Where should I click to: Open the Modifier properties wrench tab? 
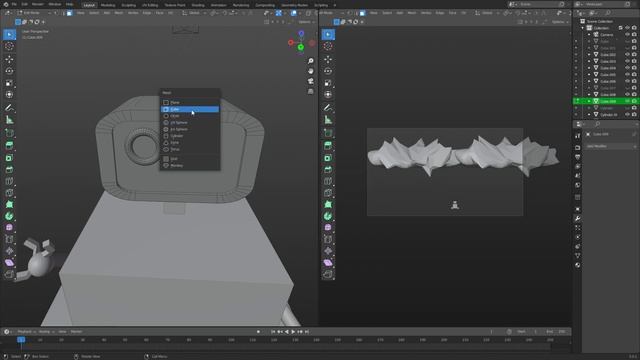578,219
